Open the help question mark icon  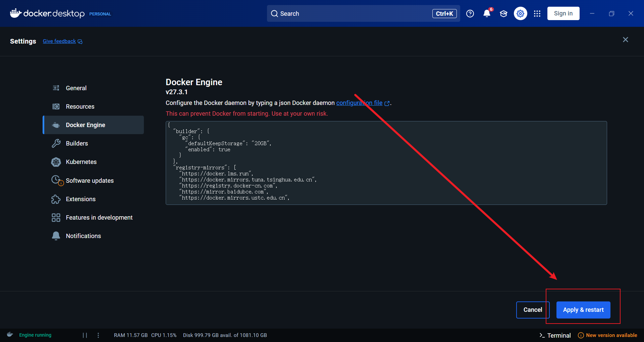[470, 13]
